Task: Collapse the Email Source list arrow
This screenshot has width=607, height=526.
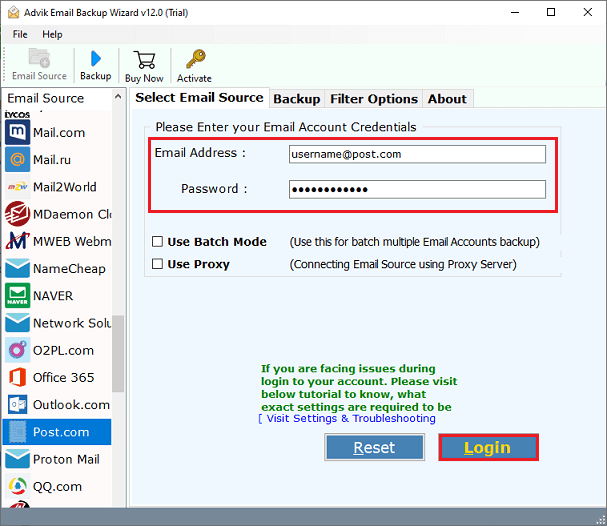Action: pyautogui.click(x=118, y=97)
